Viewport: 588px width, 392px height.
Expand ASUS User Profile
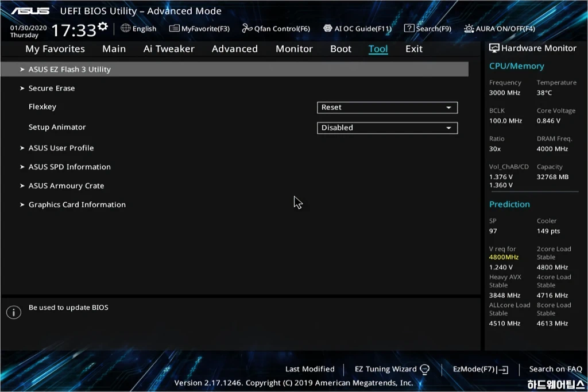61,148
